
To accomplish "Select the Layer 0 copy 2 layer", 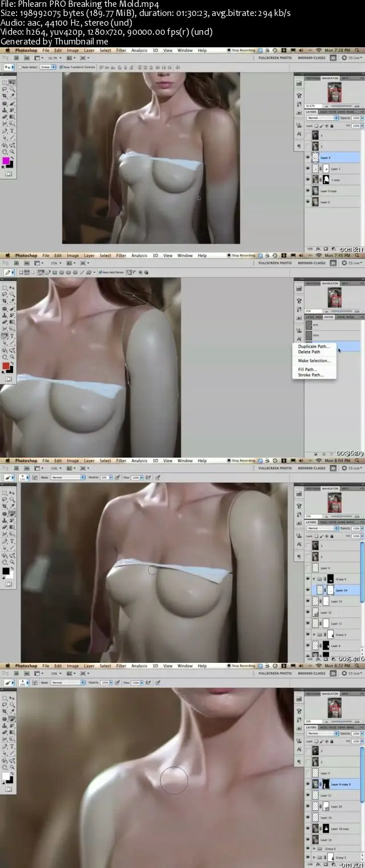I will (341, 784).
